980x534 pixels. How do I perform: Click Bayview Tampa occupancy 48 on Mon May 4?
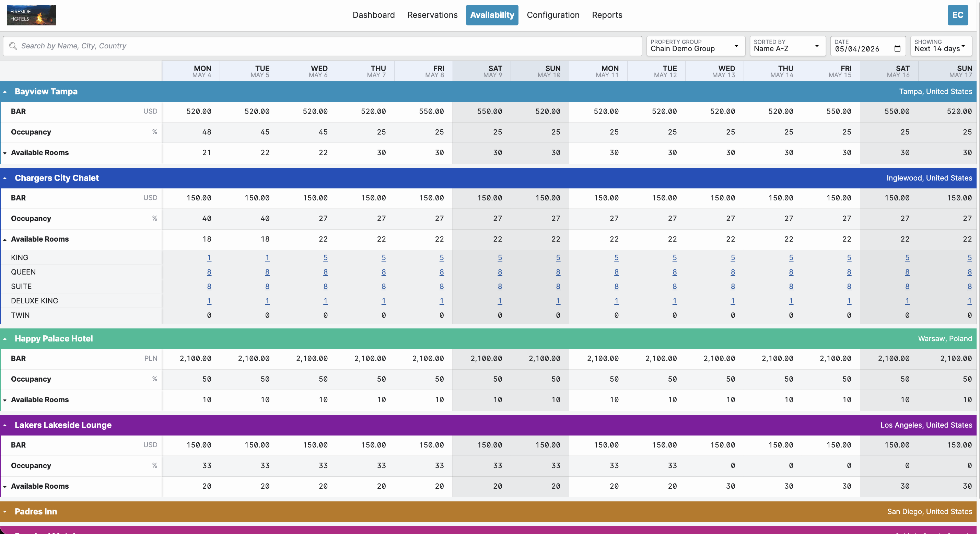pyautogui.click(x=207, y=132)
